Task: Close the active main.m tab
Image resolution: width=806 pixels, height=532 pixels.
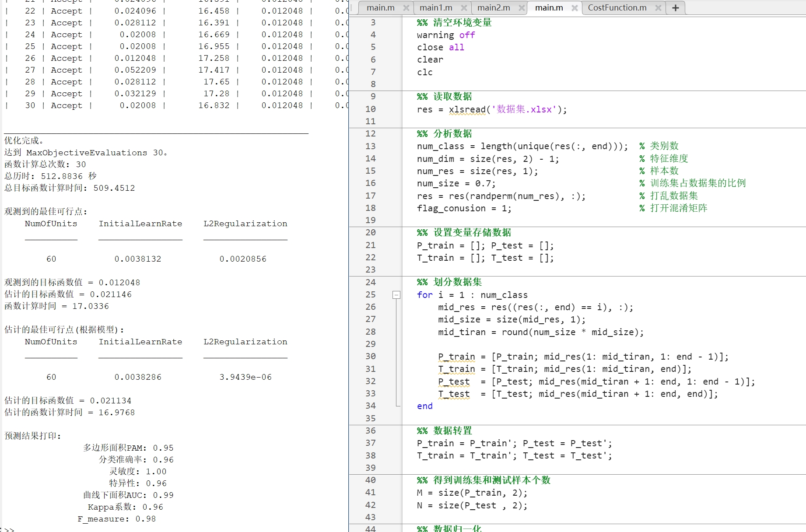Action: tap(575, 7)
